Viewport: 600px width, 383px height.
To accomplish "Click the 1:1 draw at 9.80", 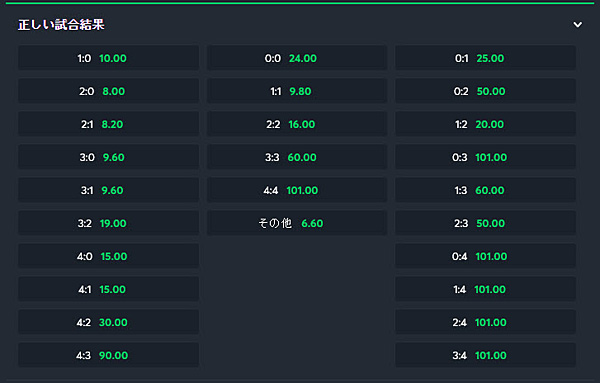I will [x=297, y=91].
